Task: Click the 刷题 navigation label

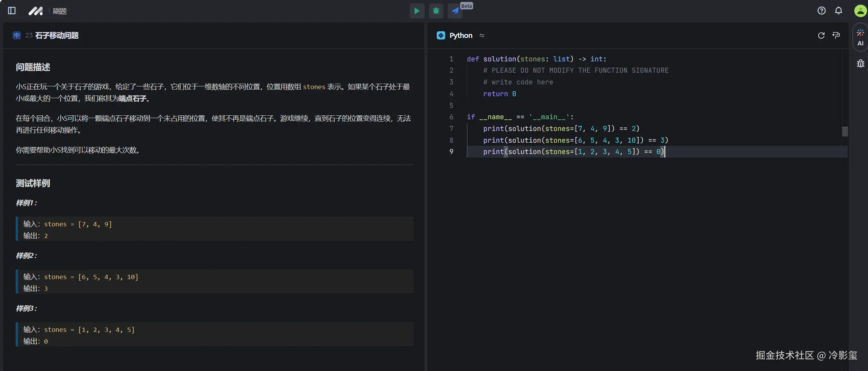Action: (x=59, y=11)
